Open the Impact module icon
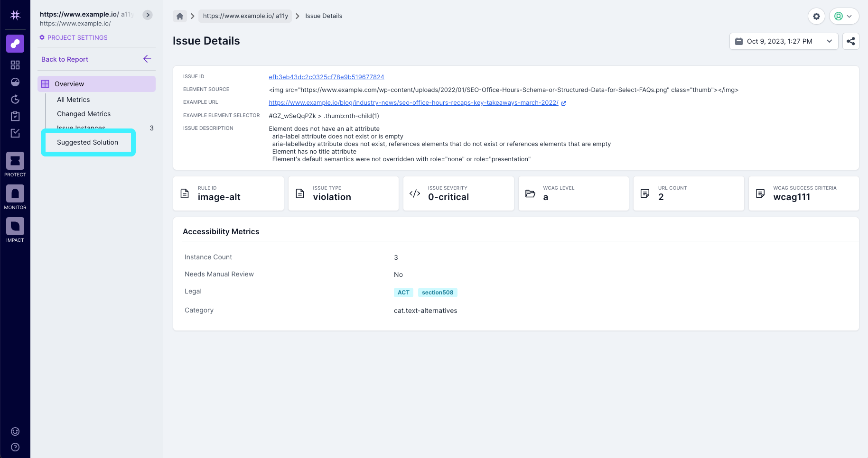Screen dimensions: 868x458 [15, 227]
